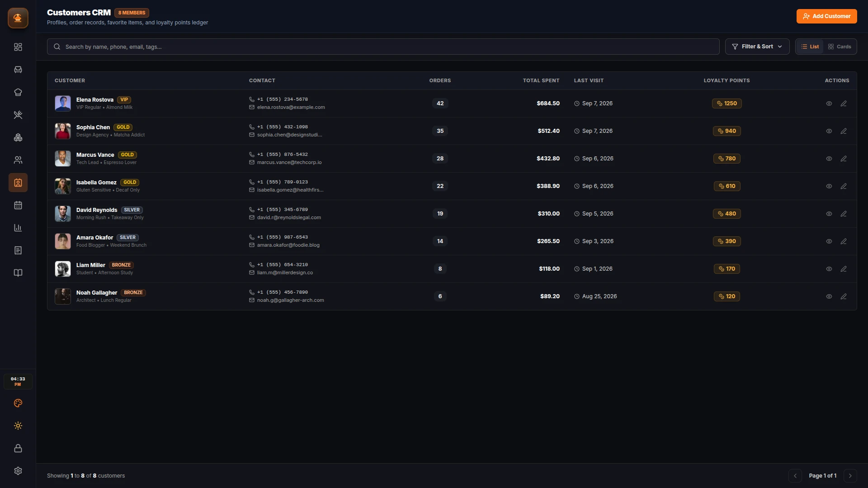This screenshot has height=488, width=868.
Task: Click the LOYALTY POINTS column header
Action: pos(726,80)
